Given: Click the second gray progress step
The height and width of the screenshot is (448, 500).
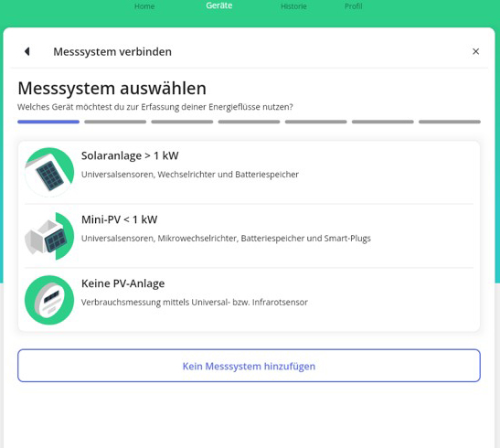Looking at the screenshot, I should 115,122.
